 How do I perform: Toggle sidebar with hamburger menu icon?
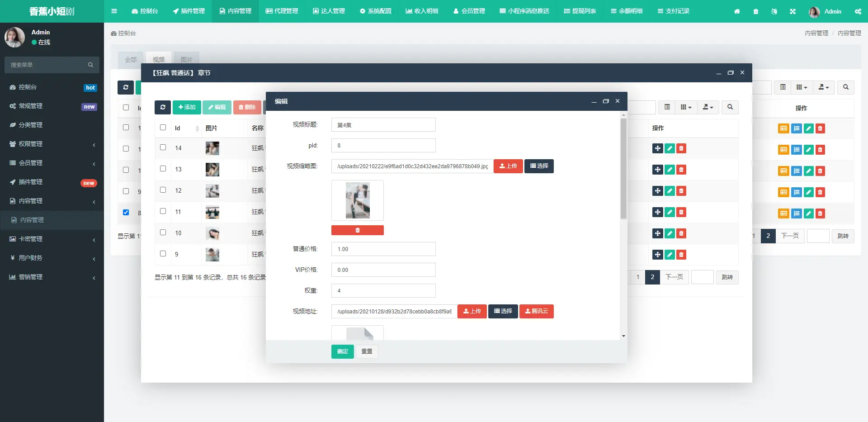114,11
